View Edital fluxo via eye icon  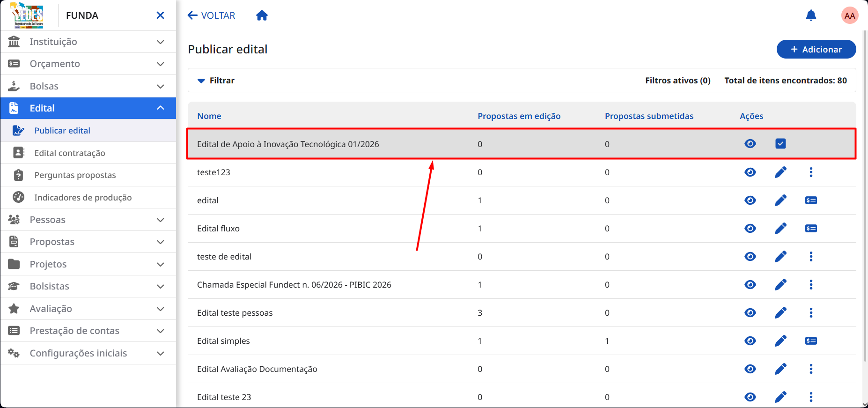(750, 229)
